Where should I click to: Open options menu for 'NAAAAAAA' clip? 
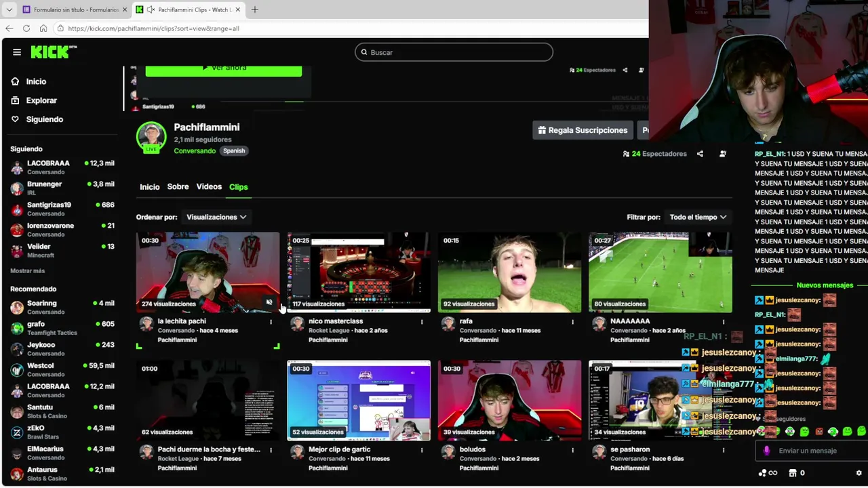coord(724,322)
